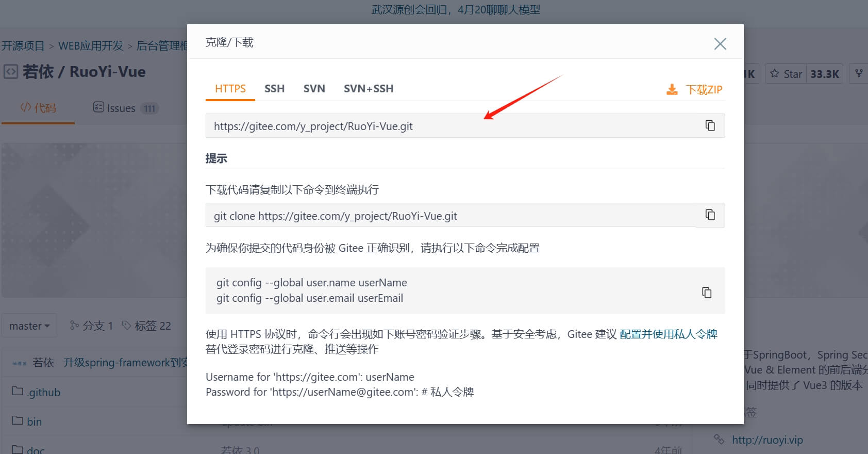Open the WEB应用开发 breadcrumb link
Image resolution: width=868 pixels, height=454 pixels.
tap(91, 45)
